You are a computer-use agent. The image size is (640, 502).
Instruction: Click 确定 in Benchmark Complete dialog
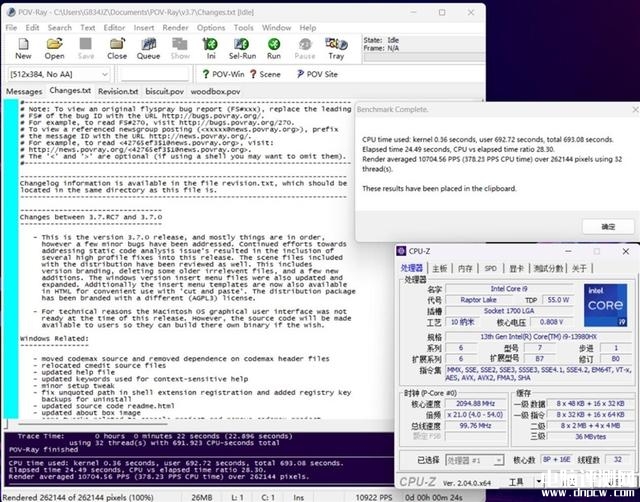[608, 227]
